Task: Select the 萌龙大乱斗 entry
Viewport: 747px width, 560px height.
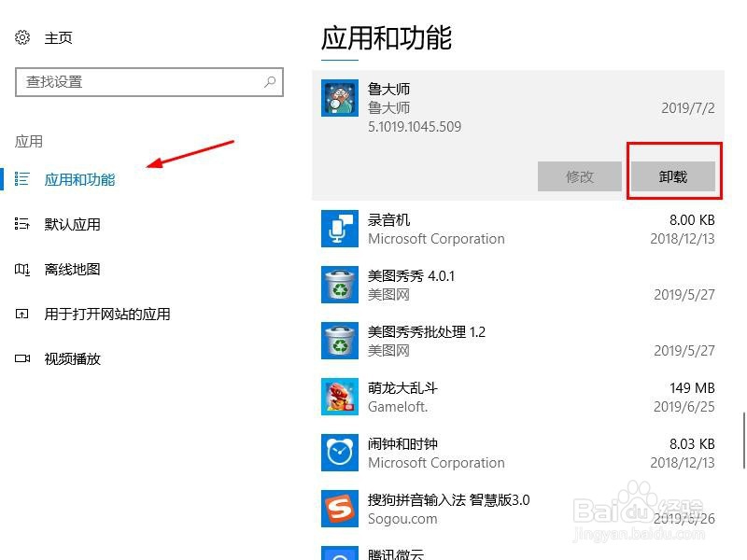Action: tap(518, 397)
